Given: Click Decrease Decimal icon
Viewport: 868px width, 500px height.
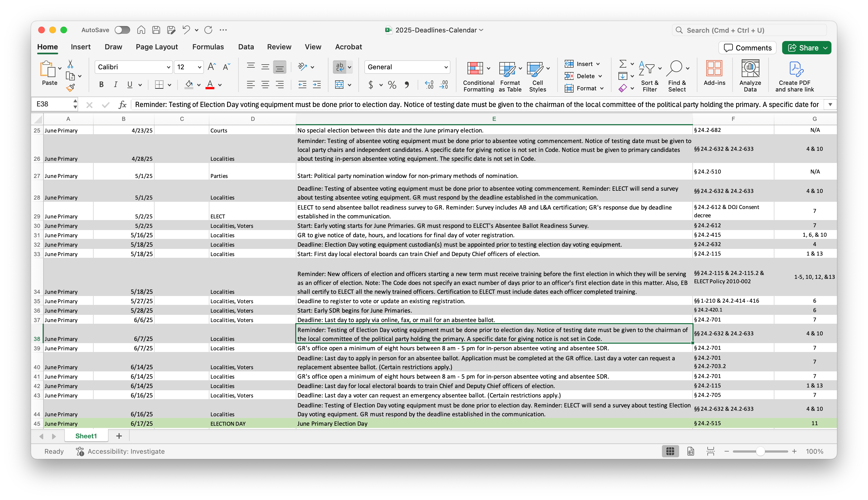Looking at the screenshot, I should coord(444,85).
